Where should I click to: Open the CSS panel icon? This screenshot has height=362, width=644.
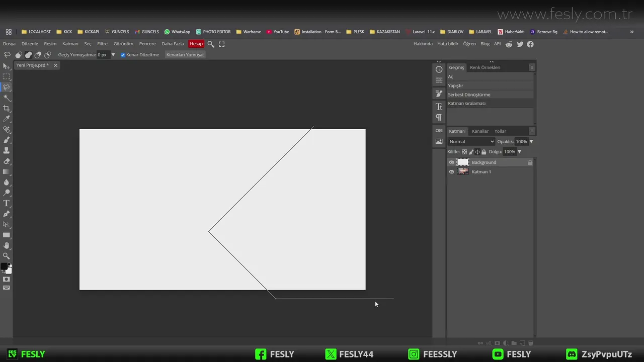coord(439,131)
